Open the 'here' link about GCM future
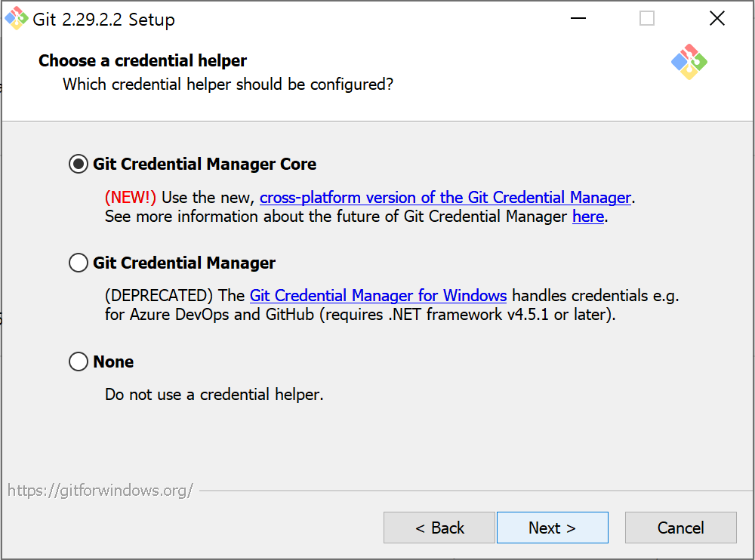The width and height of the screenshot is (755, 560). pyautogui.click(x=588, y=217)
